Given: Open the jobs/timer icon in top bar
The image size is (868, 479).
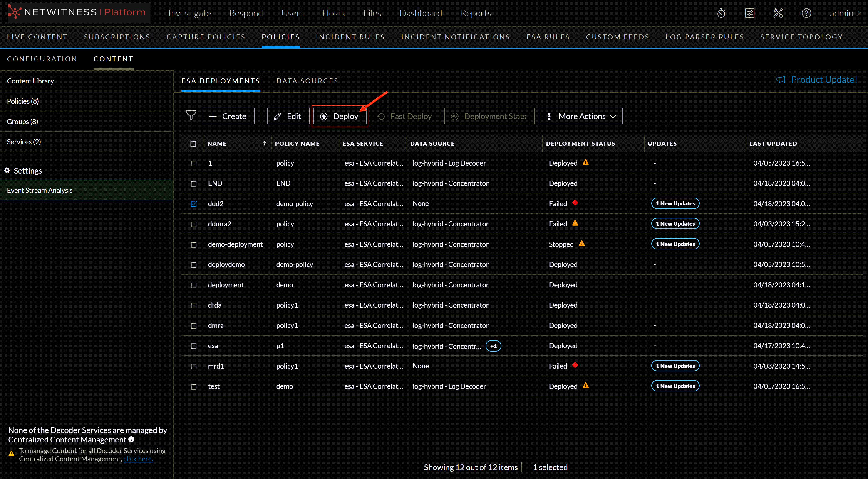Looking at the screenshot, I should (x=721, y=13).
